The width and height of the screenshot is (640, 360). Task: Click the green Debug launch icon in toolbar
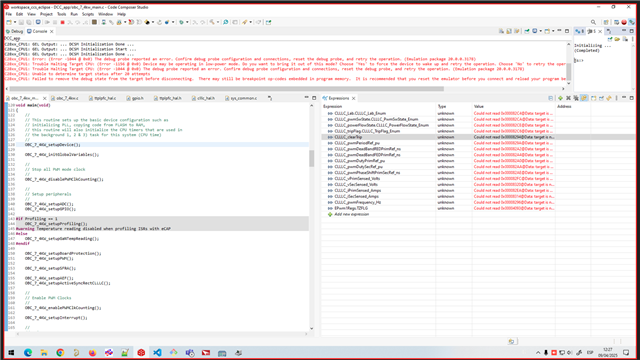pyautogui.click(x=181, y=22)
